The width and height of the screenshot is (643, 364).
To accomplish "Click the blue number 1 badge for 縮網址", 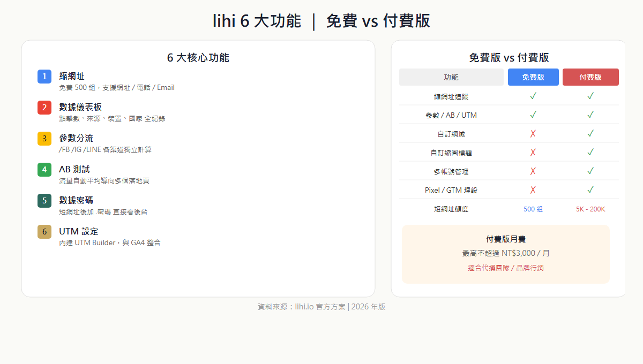I will pyautogui.click(x=44, y=77).
